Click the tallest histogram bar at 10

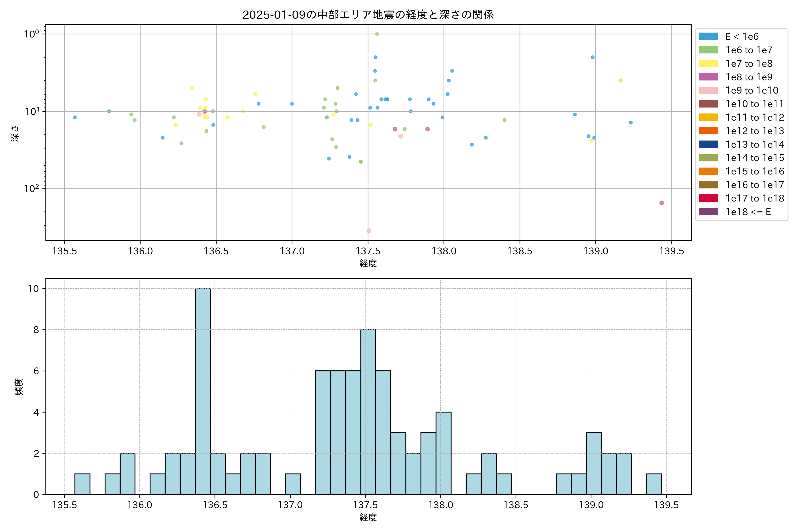(x=203, y=390)
